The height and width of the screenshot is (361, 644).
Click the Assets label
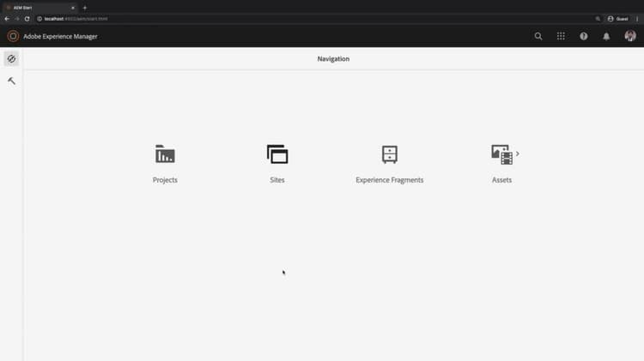[x=502, y=180]
